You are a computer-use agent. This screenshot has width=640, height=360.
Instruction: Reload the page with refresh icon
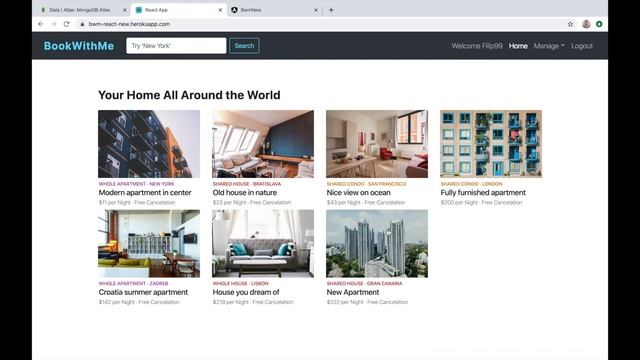[x=67, y=24]
